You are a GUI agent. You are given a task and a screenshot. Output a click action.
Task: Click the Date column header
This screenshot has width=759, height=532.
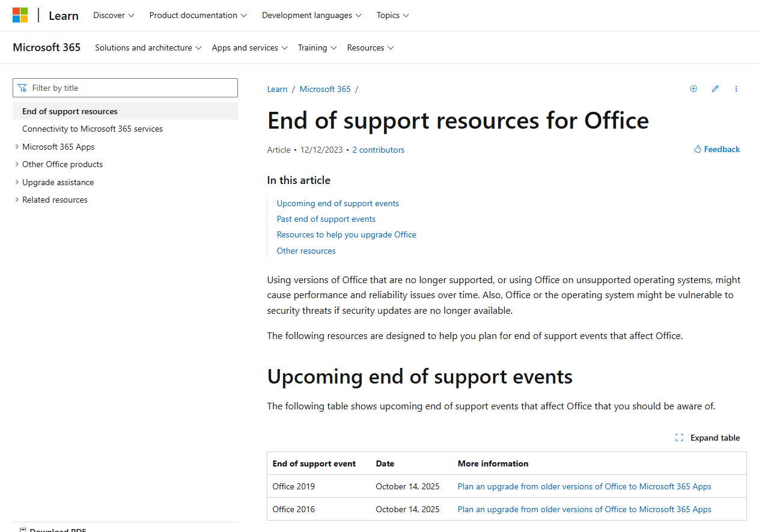[x=385, y=463]
